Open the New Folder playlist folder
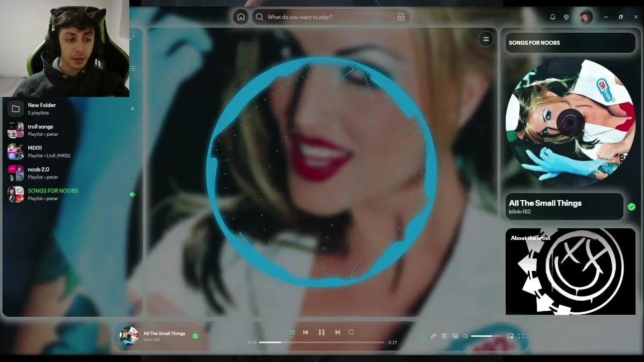Image resolution: width=644 pixels, height=362 pixels. point(70,109)
